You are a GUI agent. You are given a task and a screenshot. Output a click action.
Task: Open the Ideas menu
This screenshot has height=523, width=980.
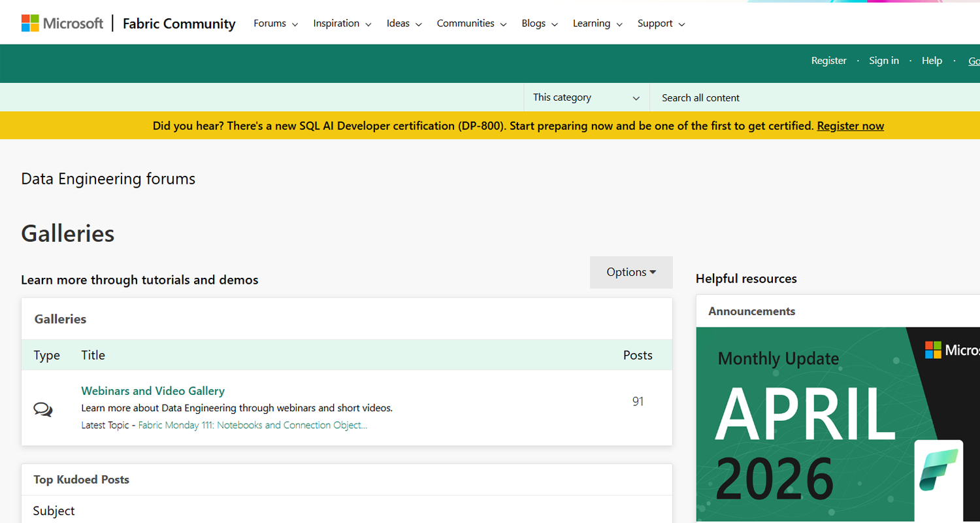[x=404, y=24]
